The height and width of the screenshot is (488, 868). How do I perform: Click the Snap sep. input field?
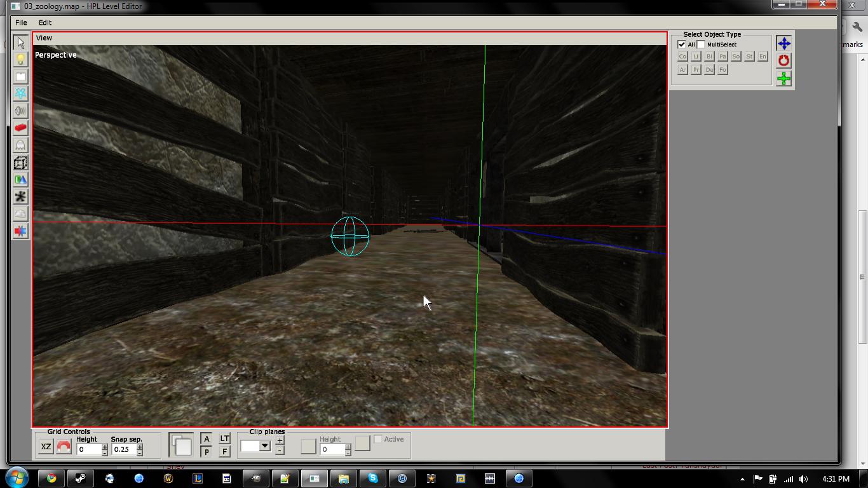(x=123, y=449)
